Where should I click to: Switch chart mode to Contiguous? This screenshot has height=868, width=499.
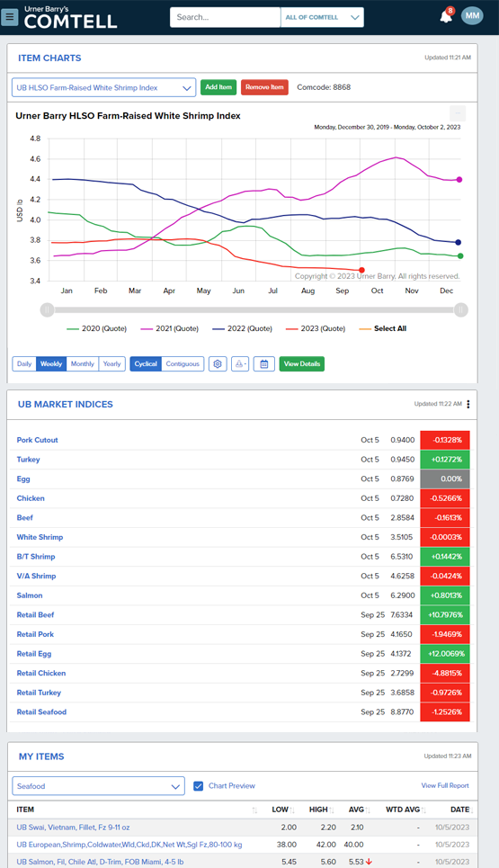click(x=183, y=363)
